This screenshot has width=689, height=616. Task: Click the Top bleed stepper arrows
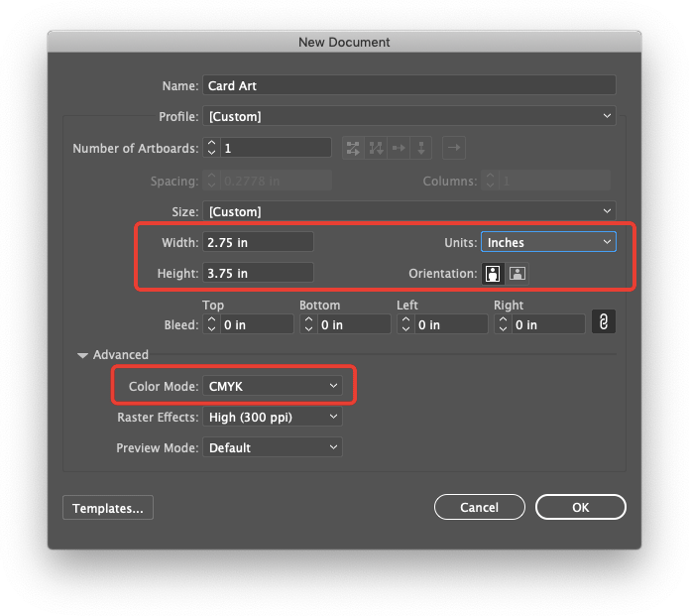(211, 324)
